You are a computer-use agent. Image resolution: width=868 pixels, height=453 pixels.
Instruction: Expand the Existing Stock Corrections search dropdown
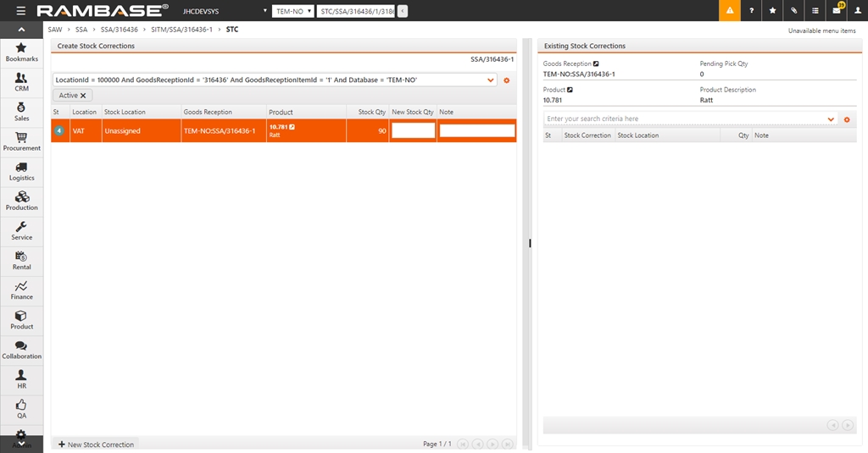[831, 119]
